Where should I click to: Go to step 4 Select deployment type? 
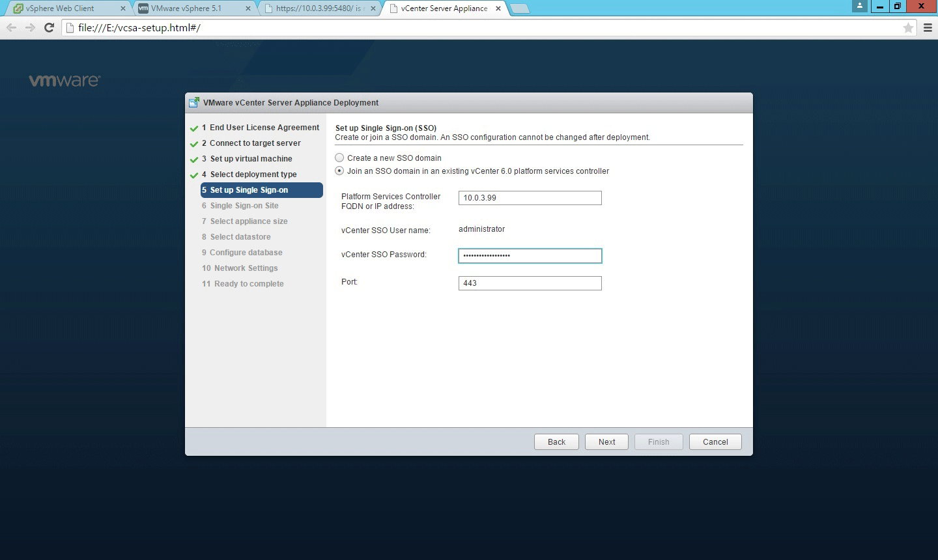pyautogui.click(x=249, y=175)
